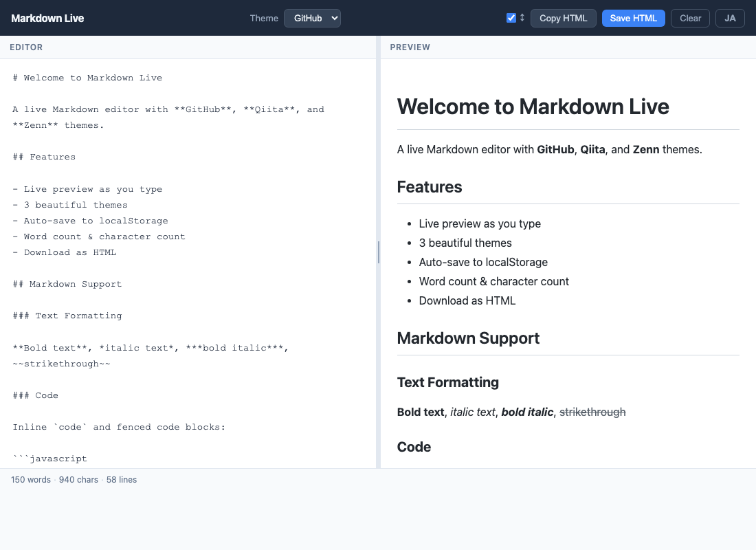Clear the editor with Clear button

pyautogui.click(x=690, y=19)
